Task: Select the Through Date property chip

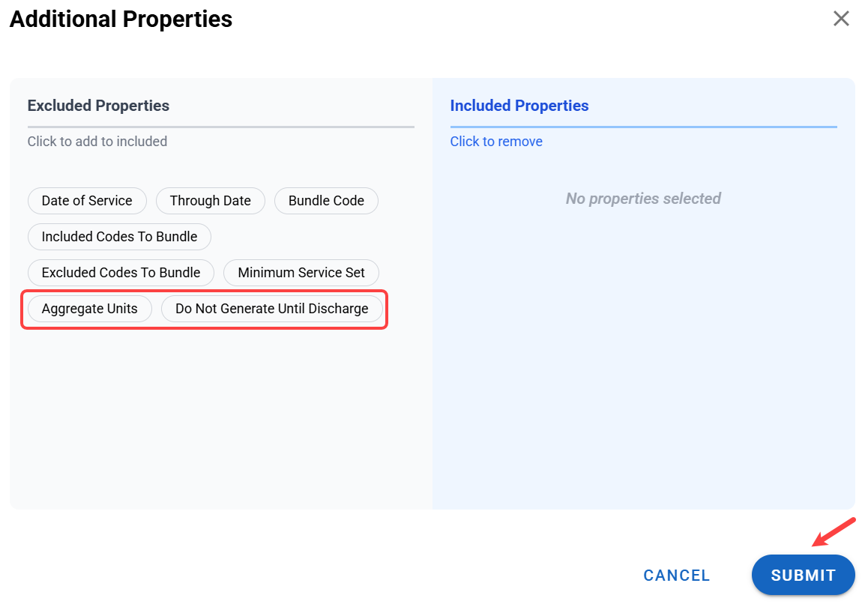Action: [x=210, y=201]
